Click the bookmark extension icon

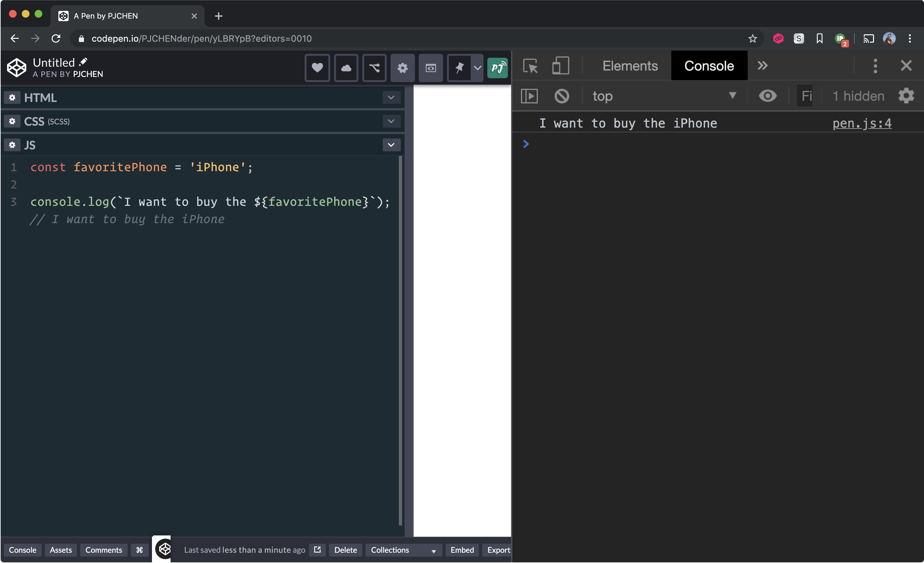coord(819,38)
